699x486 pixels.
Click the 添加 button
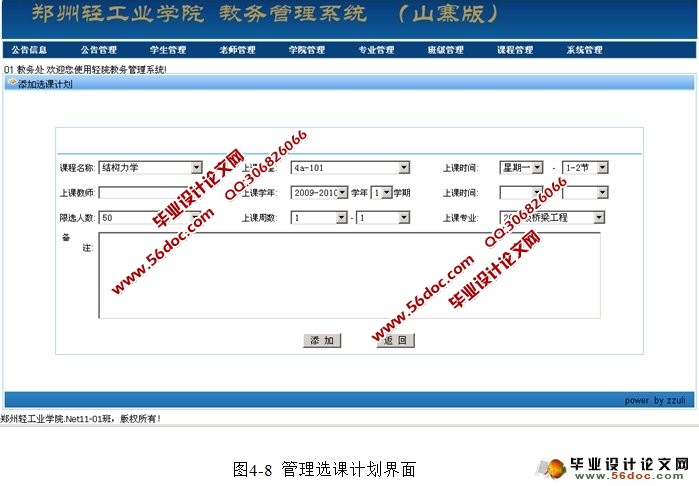322,340
